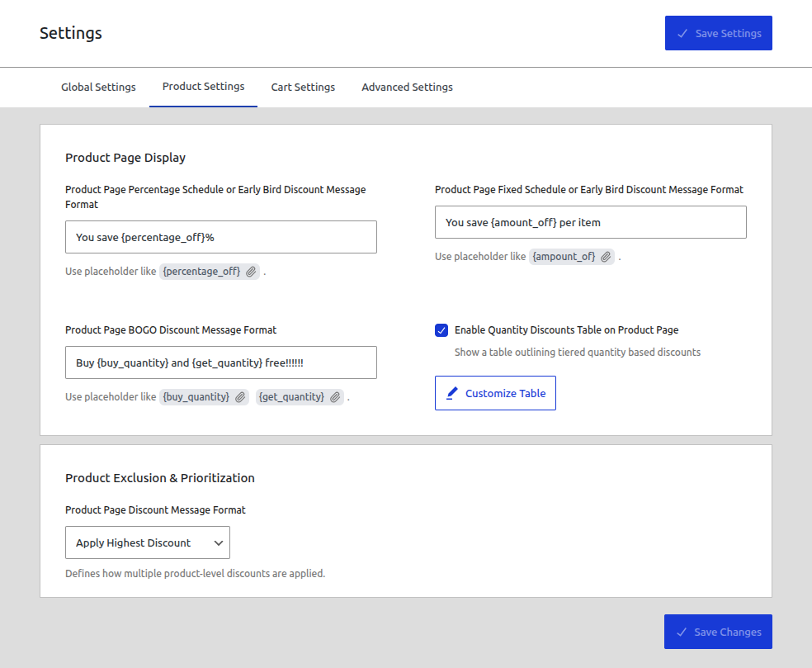Image resolution: width=812 pixels, height=668 pixels.
Task: Copy {percentage_off} placeholder using its paperclip icon
Action: [x=251, y=271]
